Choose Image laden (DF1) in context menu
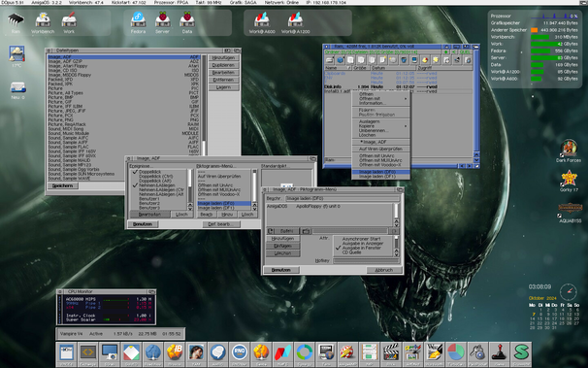Screen dimensions: 588x368 coord(380,177)
